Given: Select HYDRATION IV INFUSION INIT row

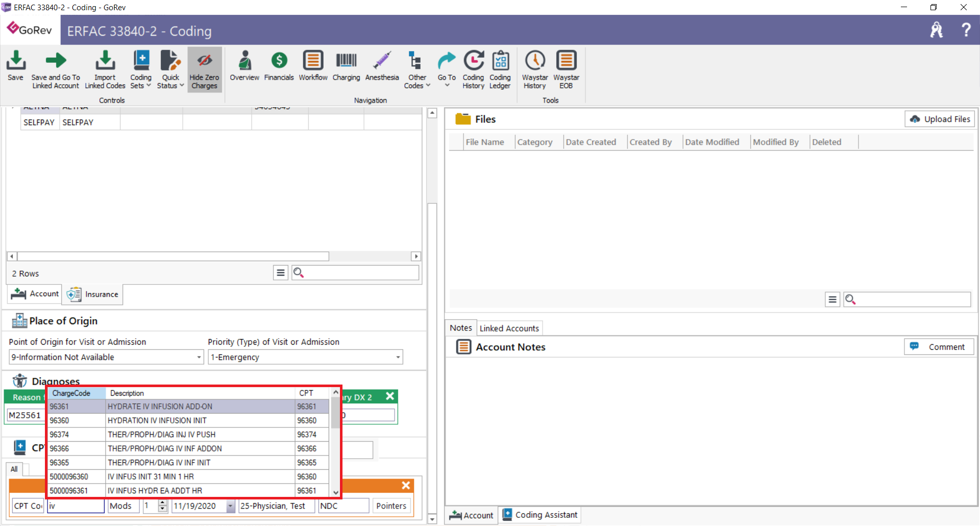Looking at the screenshot, I should pos(189,420).
